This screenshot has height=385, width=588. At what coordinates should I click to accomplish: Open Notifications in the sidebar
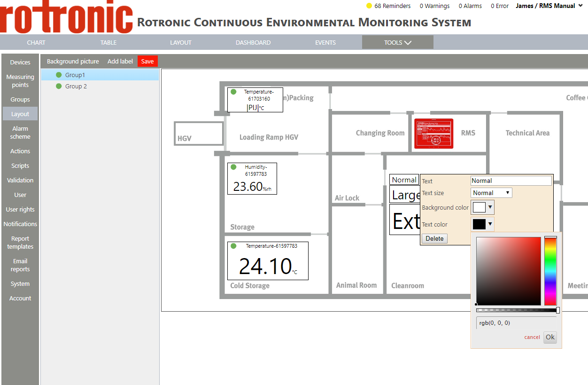(x=20, y=224)
